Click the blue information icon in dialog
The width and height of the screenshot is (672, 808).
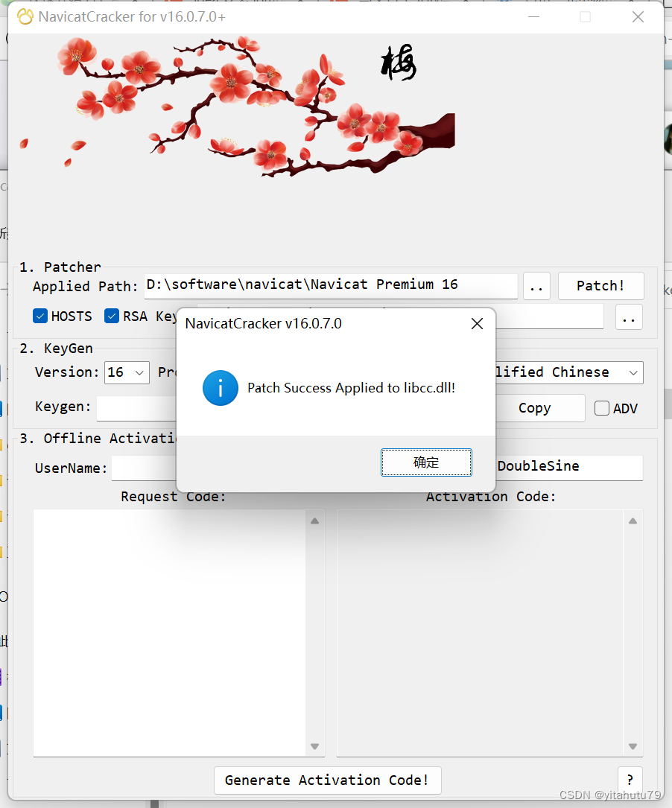coord(221,388)
